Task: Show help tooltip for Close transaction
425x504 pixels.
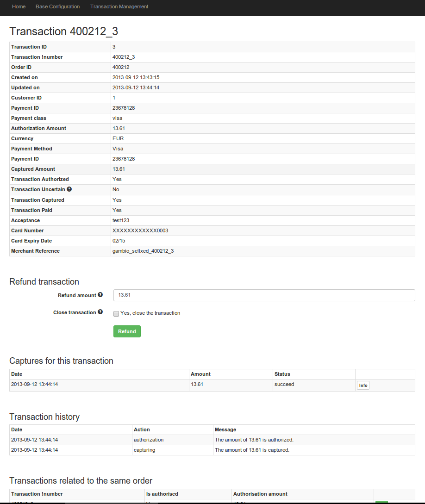Action: (100, 312)
